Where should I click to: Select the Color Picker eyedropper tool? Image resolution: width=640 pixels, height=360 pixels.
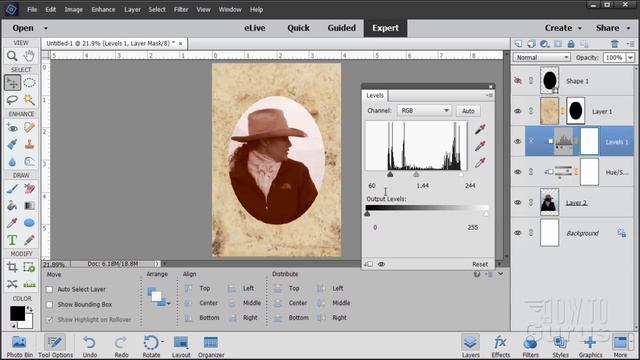tap(12, 223)
